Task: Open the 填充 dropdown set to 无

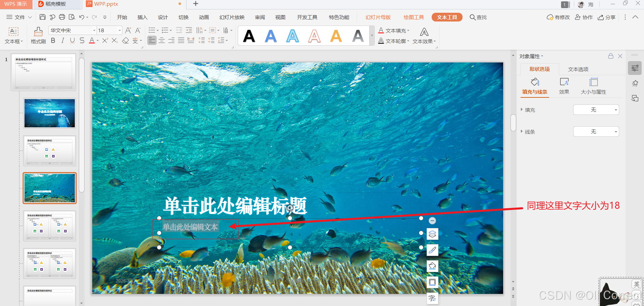Action: (x=596, y=110)
